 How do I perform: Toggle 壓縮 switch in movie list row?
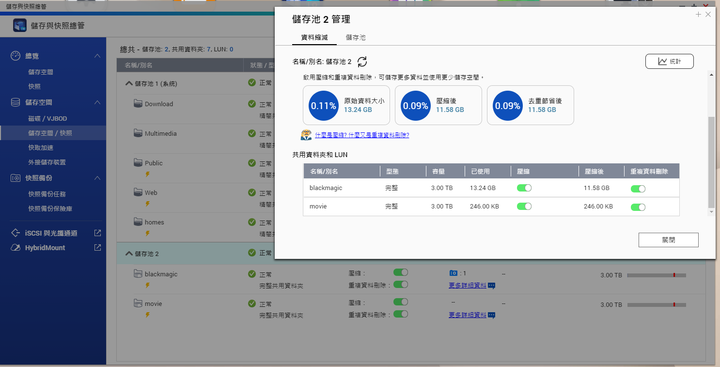401,302
